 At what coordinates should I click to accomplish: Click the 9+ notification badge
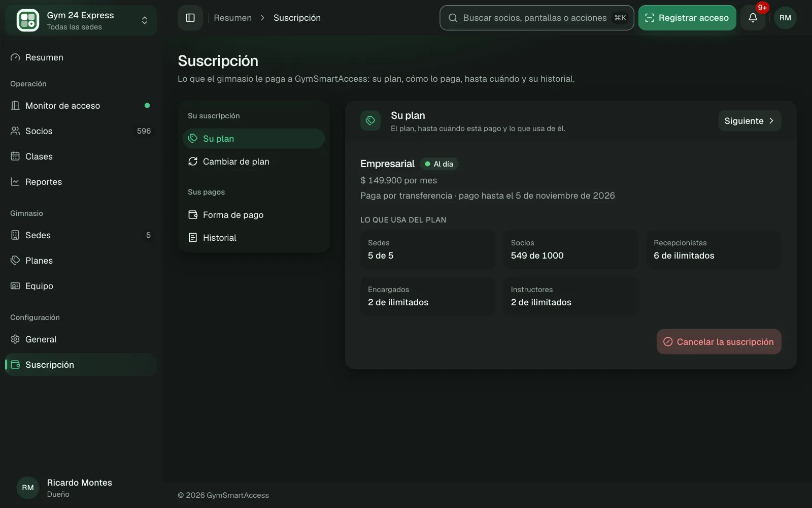coord(762,8)
